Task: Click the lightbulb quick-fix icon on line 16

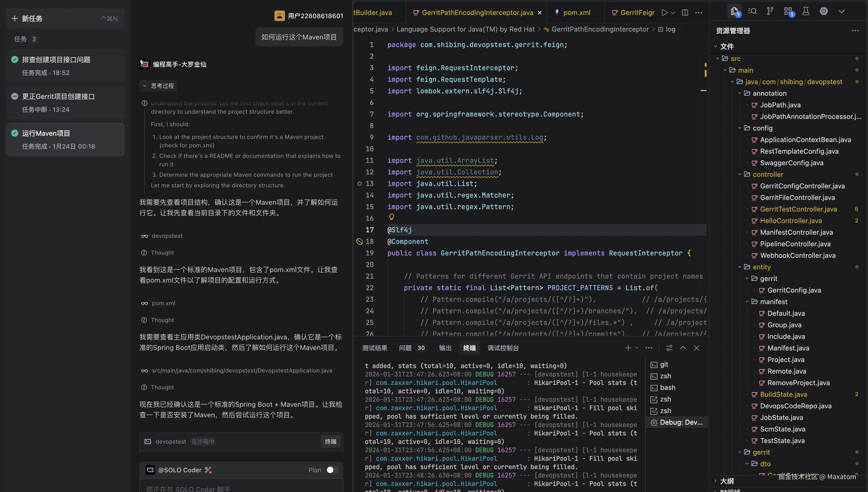Action: (392, 217)
